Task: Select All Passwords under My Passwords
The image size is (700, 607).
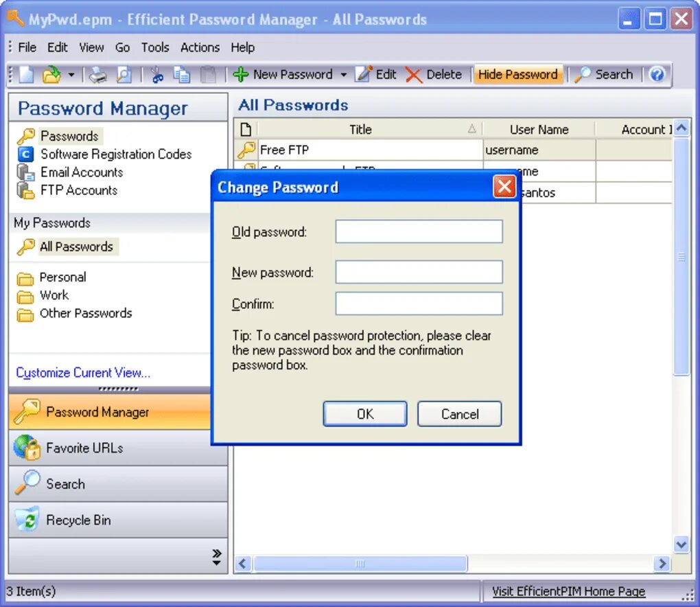Action: (76, 247)
